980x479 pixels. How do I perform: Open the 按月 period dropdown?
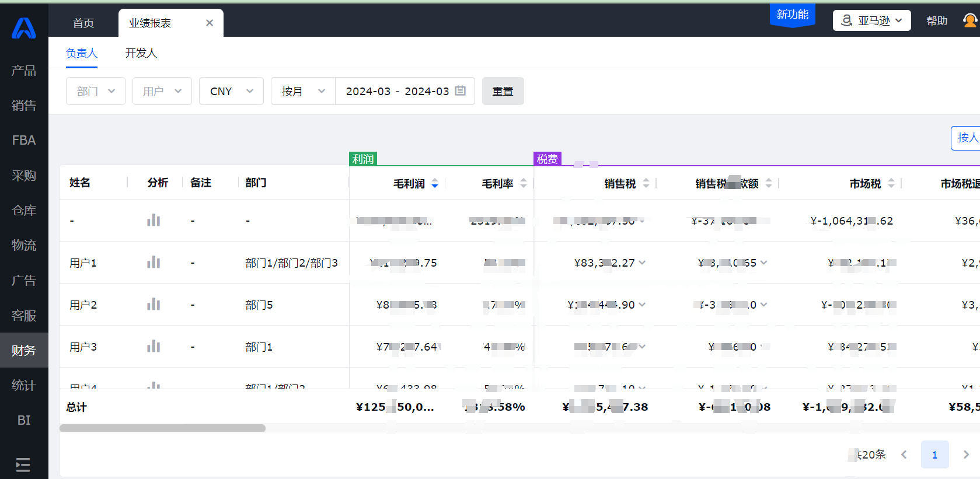point(303,91)
